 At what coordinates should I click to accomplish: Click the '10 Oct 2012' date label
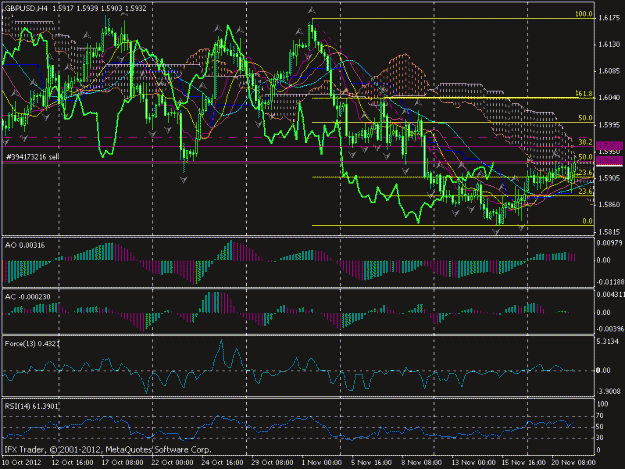click(21, 463)
